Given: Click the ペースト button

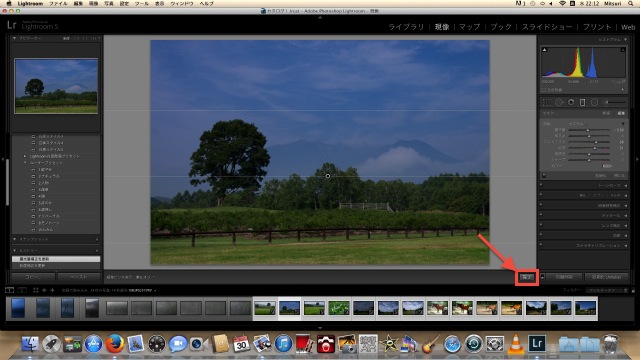Looking at the screenshot, I should 78,277.
